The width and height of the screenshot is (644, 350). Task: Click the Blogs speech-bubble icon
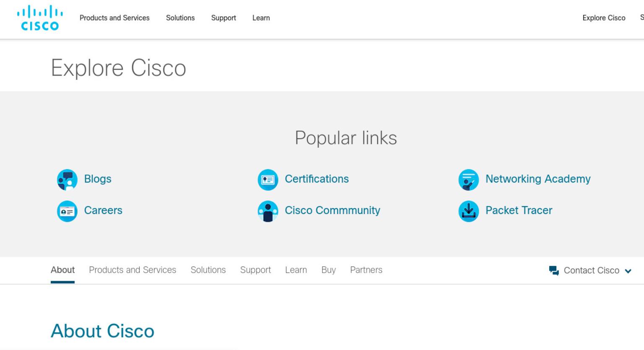tap(67, 180)
